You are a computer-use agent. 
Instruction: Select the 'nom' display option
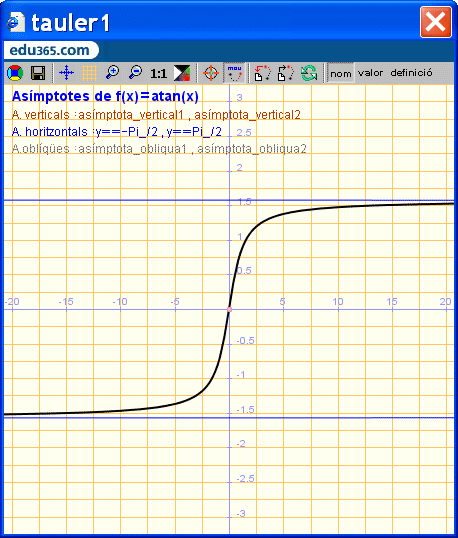[x=341, y=73]
